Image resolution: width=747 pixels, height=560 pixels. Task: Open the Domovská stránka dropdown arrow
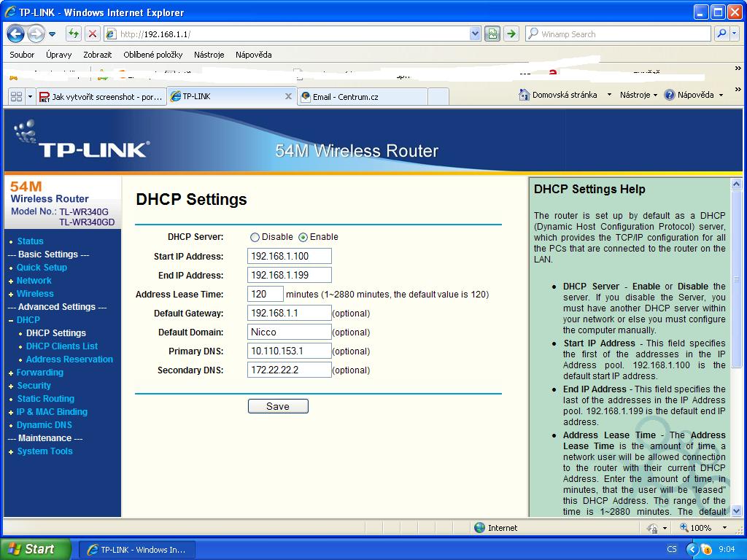click(x=609, y=95)
